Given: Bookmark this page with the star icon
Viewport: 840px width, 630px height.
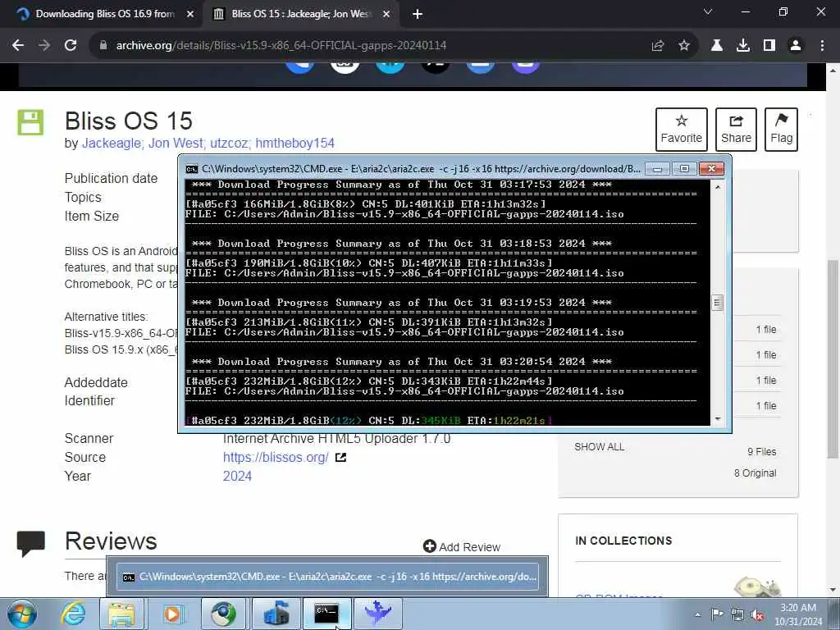Looking at the screenshot, I should click(684, 46).
